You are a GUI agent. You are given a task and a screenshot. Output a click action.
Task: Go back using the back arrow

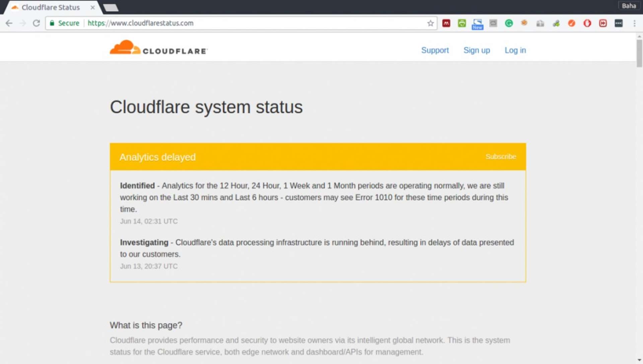point(9,23)
